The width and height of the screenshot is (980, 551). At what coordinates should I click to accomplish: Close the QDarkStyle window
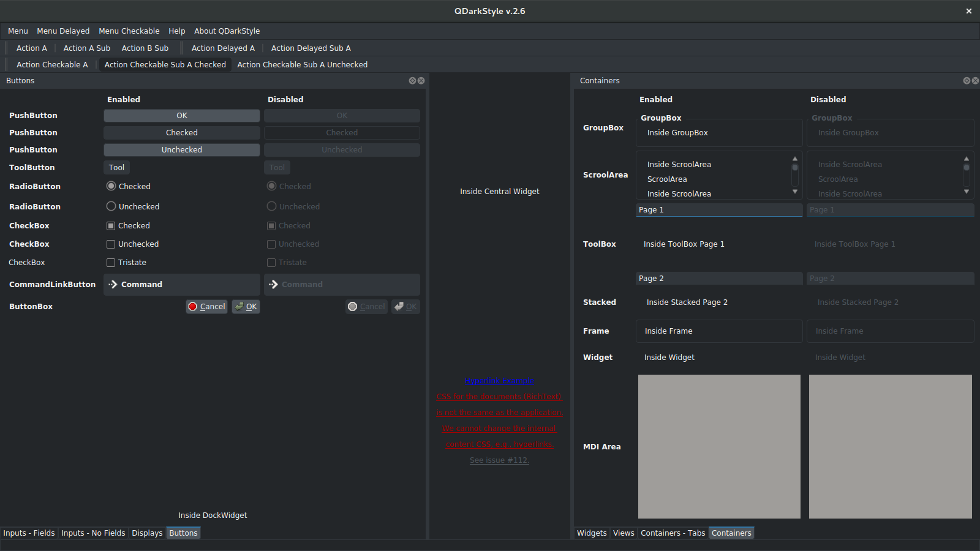click(969, 11)
